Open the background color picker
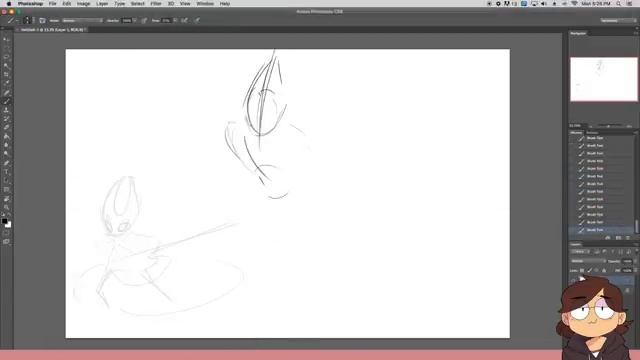Image resolution: width=640 pixels, height=360 pixels. pos(9,225)
